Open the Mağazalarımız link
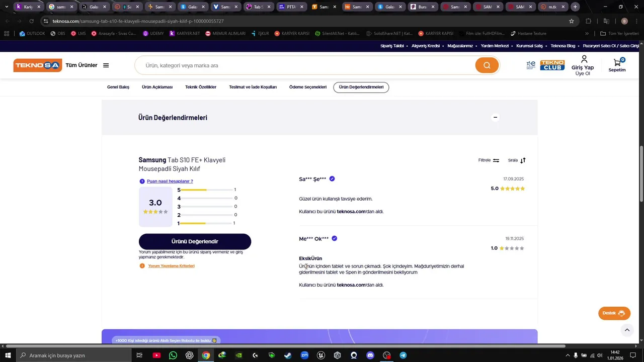The image size is (644, 362). pos(460,46)
